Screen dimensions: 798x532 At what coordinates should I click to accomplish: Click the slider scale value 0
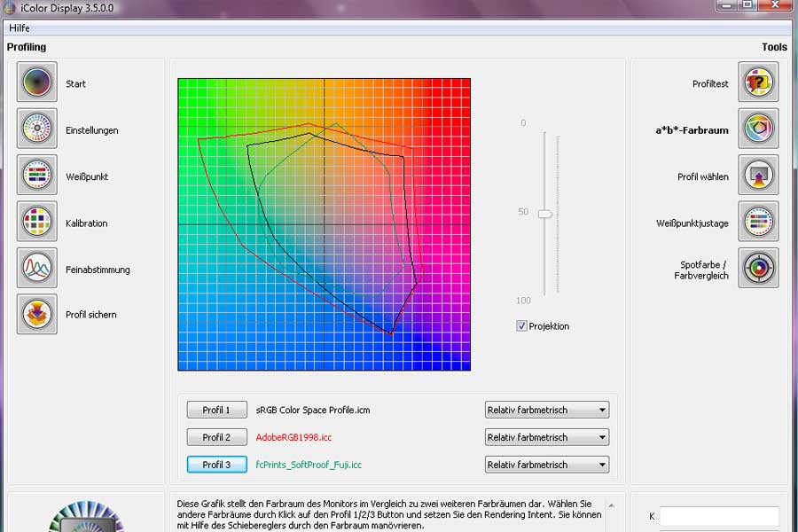point(523,122)
